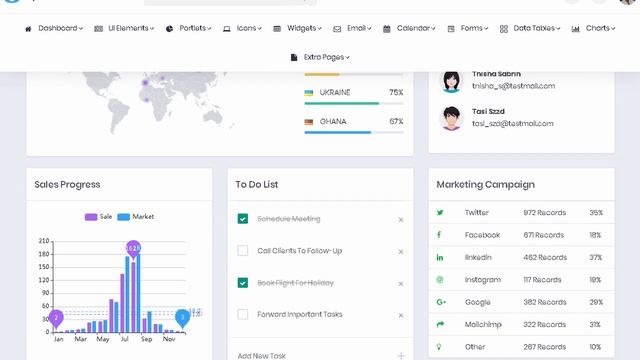Click the LinkedIn icon in campaign list
The image size is (640, 360).
(440, 257)
